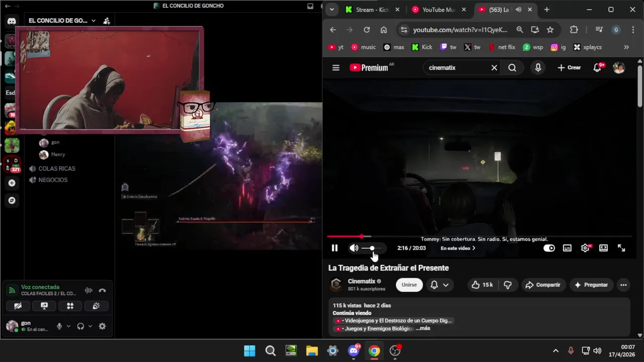Bookmark this page with star icon
This screenshot has height=362, width=644.
550,30
